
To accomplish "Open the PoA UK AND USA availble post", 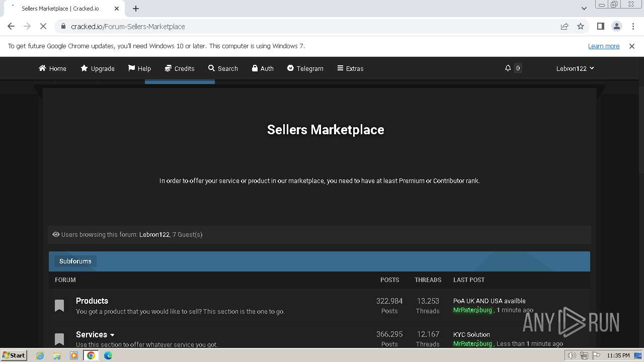I will click(x=490, y=301).
